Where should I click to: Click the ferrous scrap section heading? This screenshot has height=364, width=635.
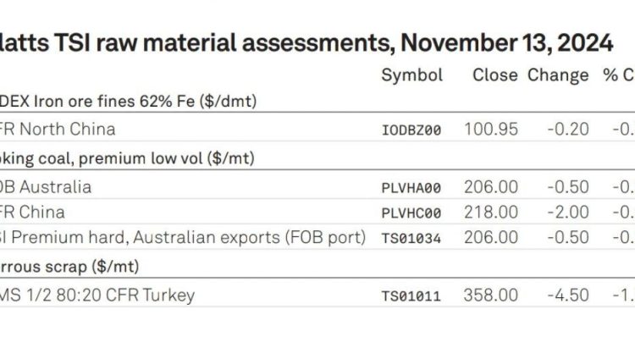(x=69, y=267)
